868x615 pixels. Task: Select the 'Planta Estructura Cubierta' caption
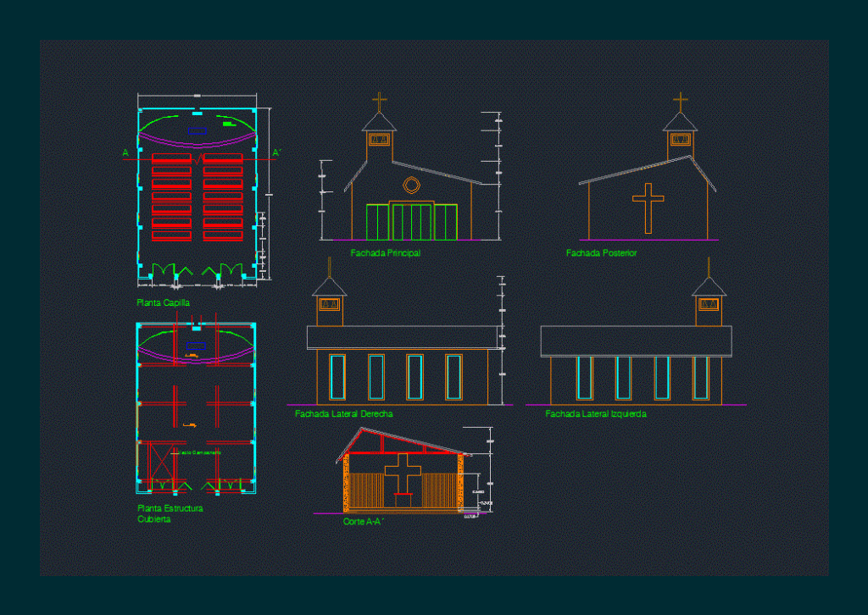[170, 513]
